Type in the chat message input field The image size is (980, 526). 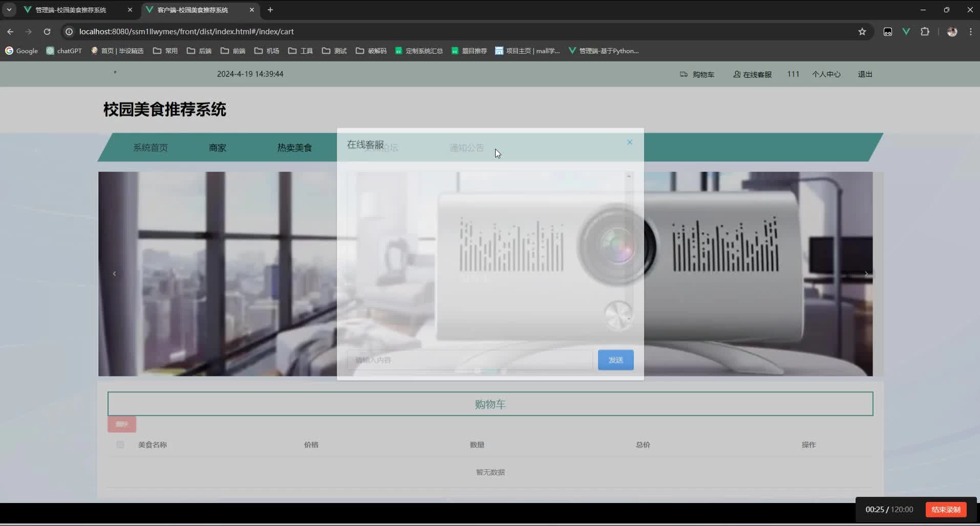[x=469, y=360]
